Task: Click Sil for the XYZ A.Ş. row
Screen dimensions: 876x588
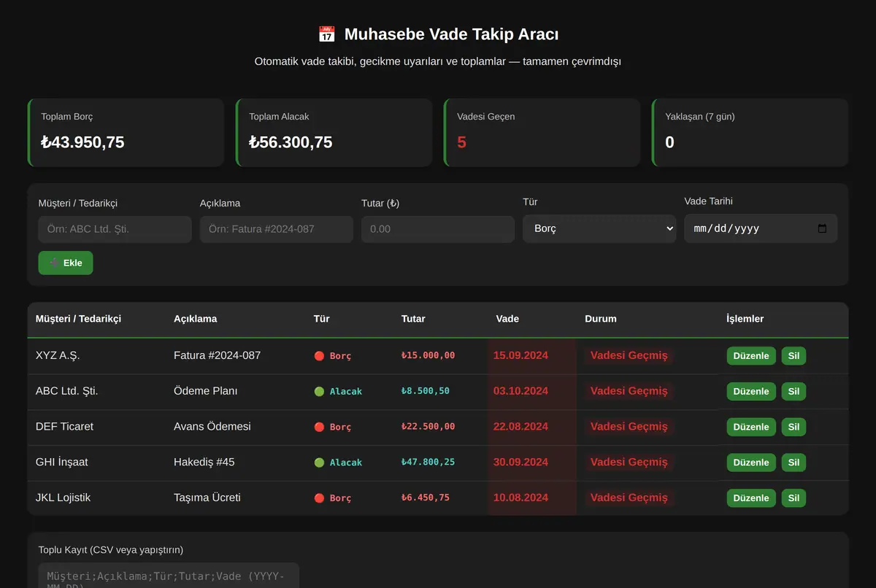Action: click(794, 356)
